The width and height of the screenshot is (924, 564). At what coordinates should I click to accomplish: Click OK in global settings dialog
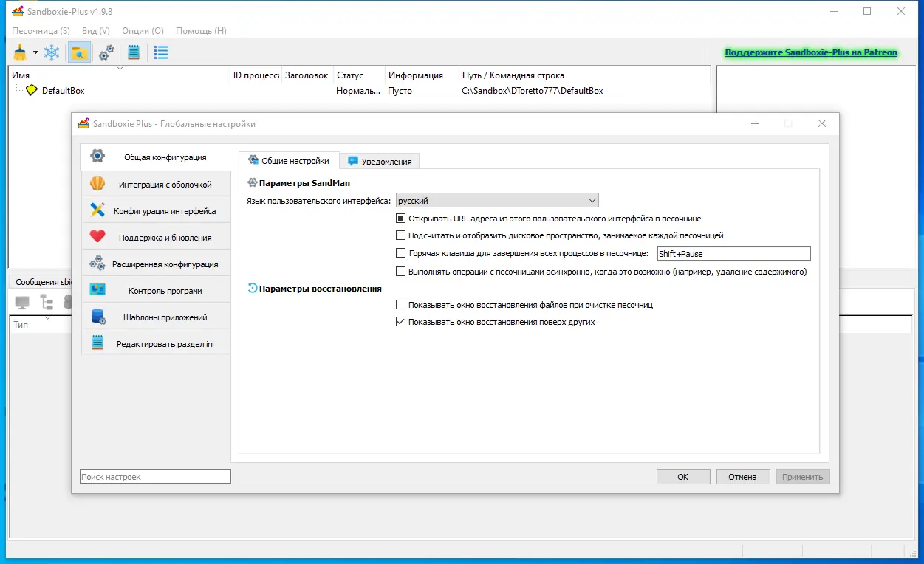(x=683, y=477)
